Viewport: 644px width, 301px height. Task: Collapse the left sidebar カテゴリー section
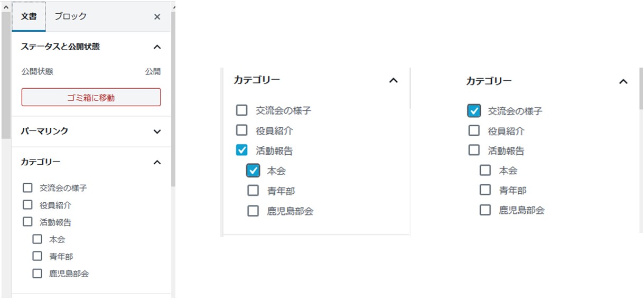[156, 162]
